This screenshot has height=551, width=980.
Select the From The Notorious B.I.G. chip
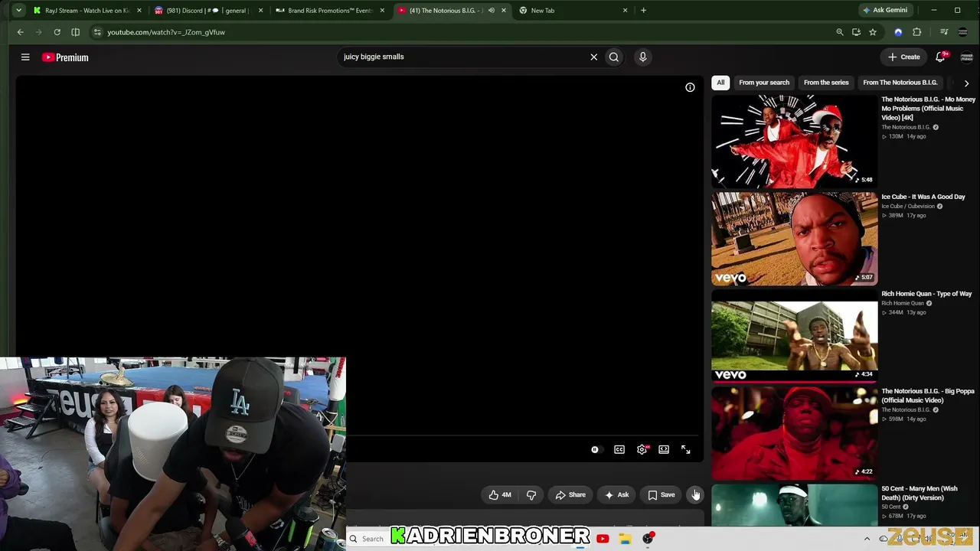pos(900,83)
